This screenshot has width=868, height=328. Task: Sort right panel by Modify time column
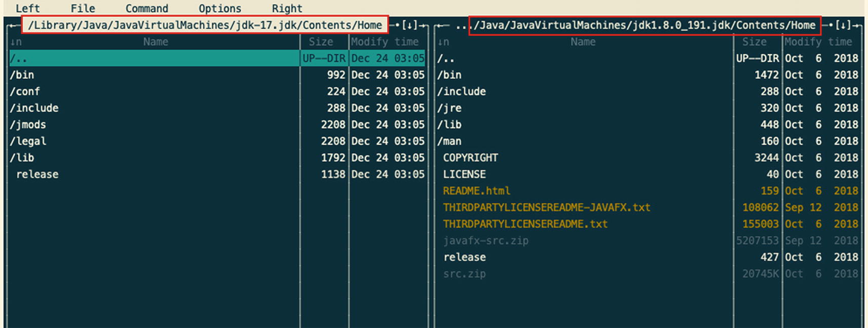pos(818,42)
